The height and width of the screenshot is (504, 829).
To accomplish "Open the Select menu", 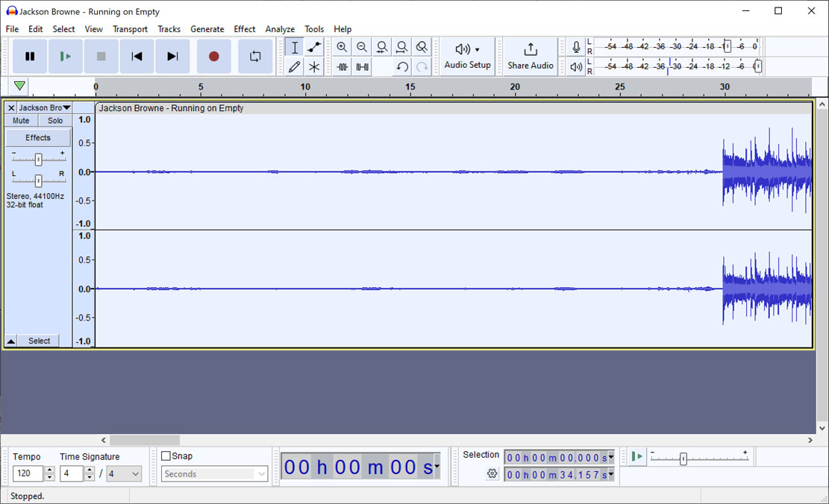I will click(63, 29).
